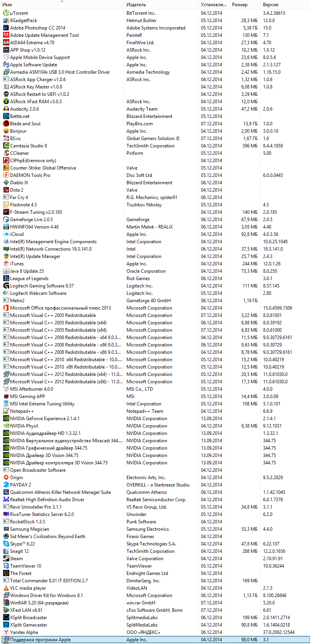Screen dimensions: 310x644
Task: Select The Forest entry
Action: pyautogui.click(x=21, y=573)
